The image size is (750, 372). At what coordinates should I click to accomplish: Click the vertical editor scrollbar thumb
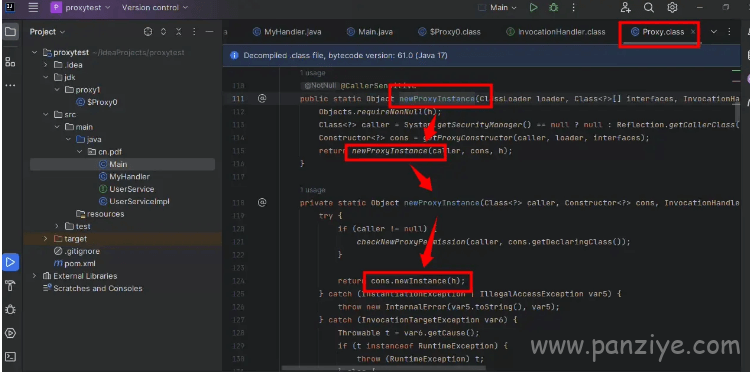738,112
